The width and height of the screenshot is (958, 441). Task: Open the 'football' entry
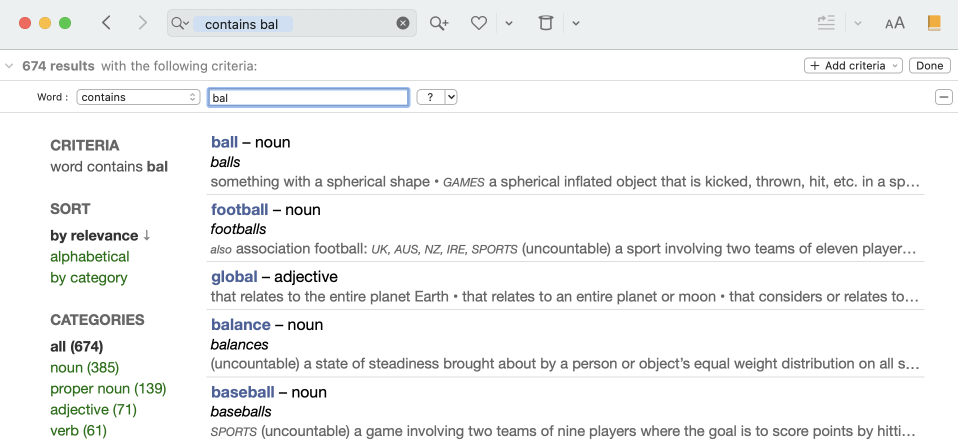tap(239, 210)
